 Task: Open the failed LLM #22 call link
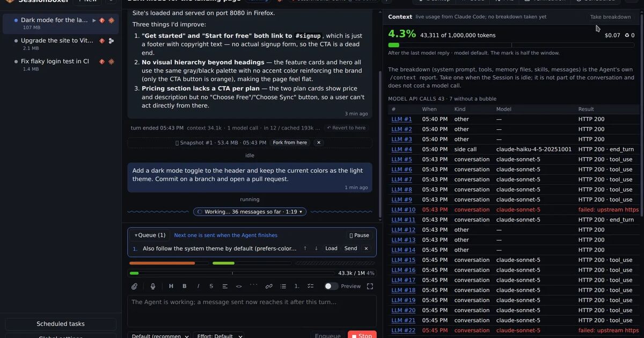403,330
